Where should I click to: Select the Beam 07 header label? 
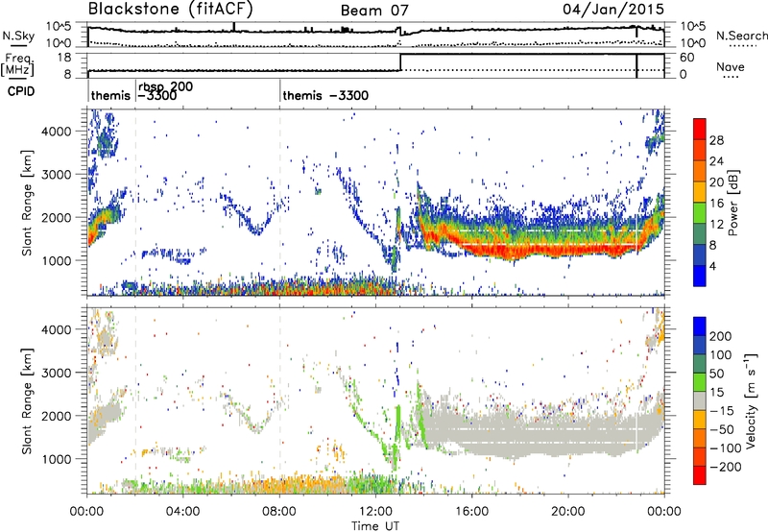374,11
